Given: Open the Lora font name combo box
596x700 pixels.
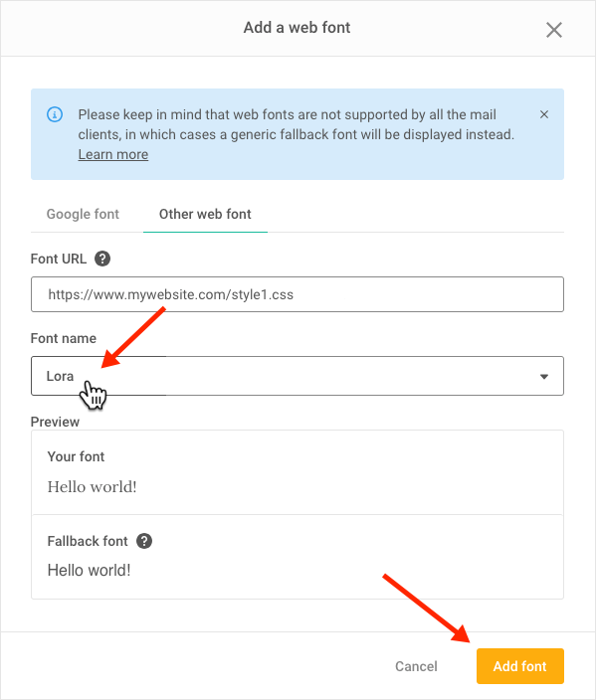Looking at the screenshot, I should [298, 376].
